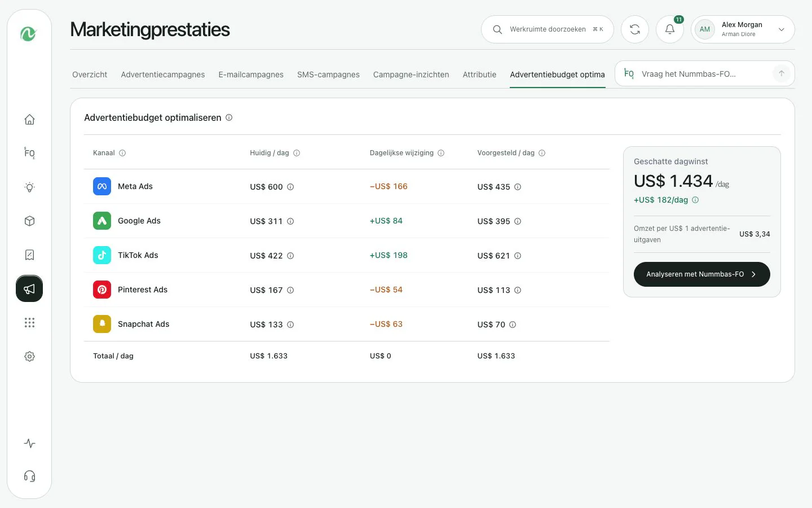The width and height of the screenshot is (812, 508).
Task: Click info icon beside Huidig / dag header
Action: (x=297, y=153)
